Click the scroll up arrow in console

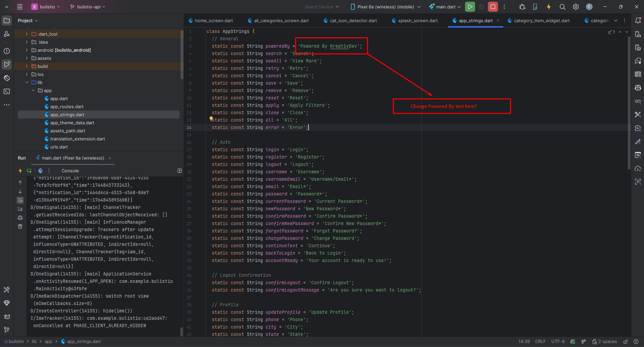pyautogui.click(x=20, y=183)
